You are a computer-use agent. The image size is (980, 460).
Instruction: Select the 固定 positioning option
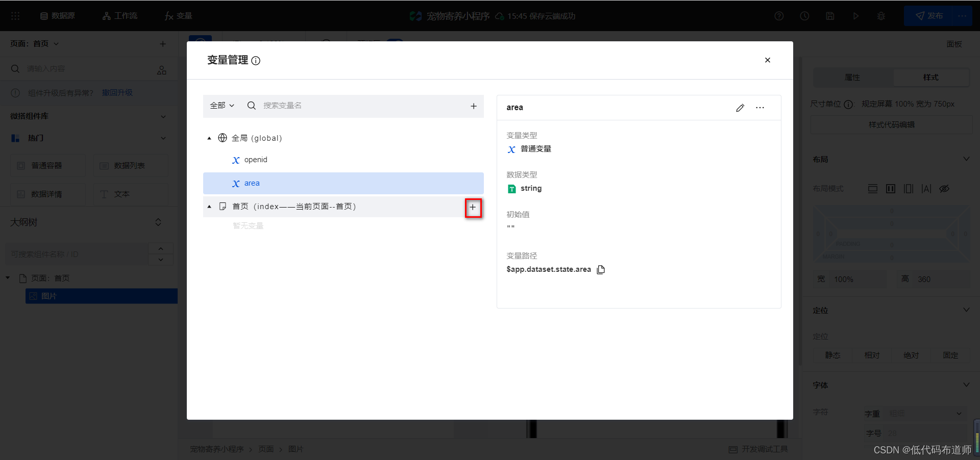[x=950, y=355]
